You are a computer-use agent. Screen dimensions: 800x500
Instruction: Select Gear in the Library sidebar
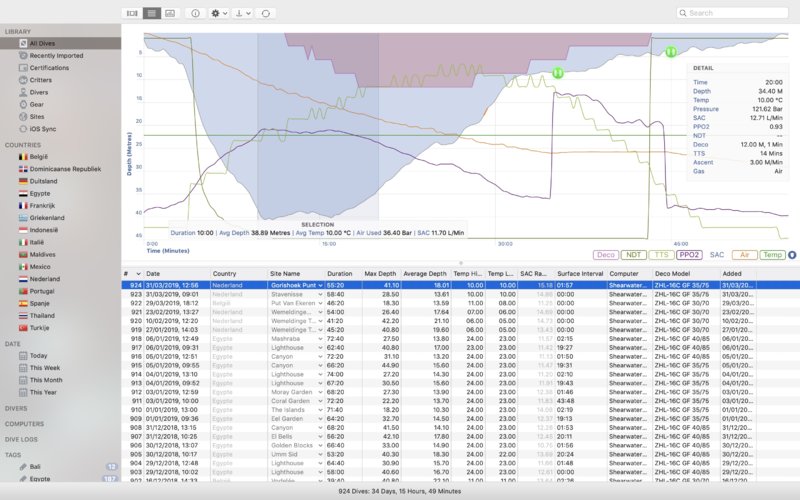(x=36, y=103)
